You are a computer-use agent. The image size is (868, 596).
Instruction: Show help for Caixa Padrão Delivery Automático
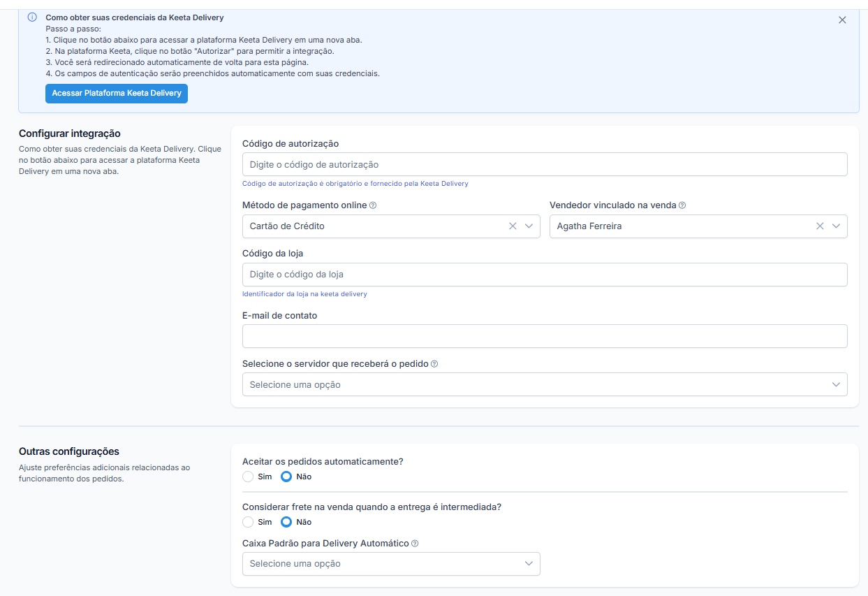point(415,544)
